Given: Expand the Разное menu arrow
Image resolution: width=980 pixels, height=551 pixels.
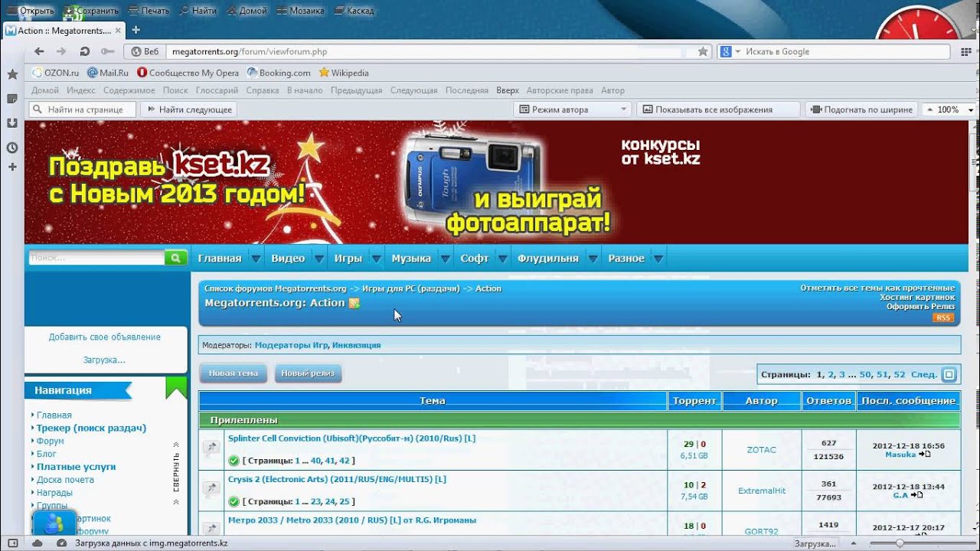Looking at the screenshot, I should coord(658,259).
